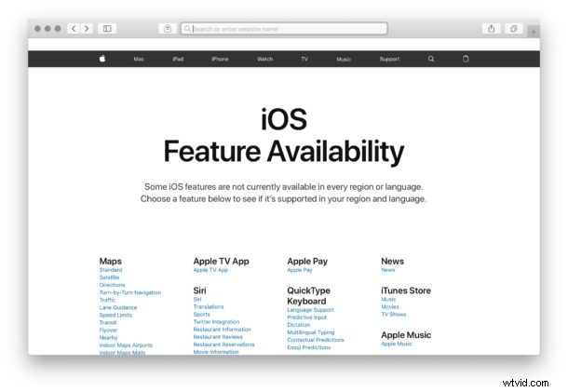This screenshot has height=392, width=568.
Task: Open the Siri link under Siri heading
Action: pyautogui.click(x=197, y=299)
